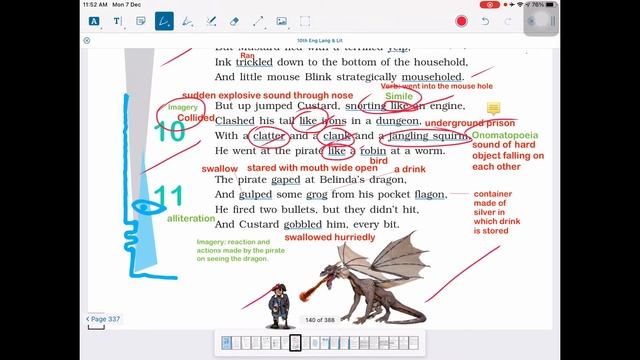The width and height of the screenshot is (640, 360).
Task: Tap the battery percentage in status bar
Action: pos(538,5)
